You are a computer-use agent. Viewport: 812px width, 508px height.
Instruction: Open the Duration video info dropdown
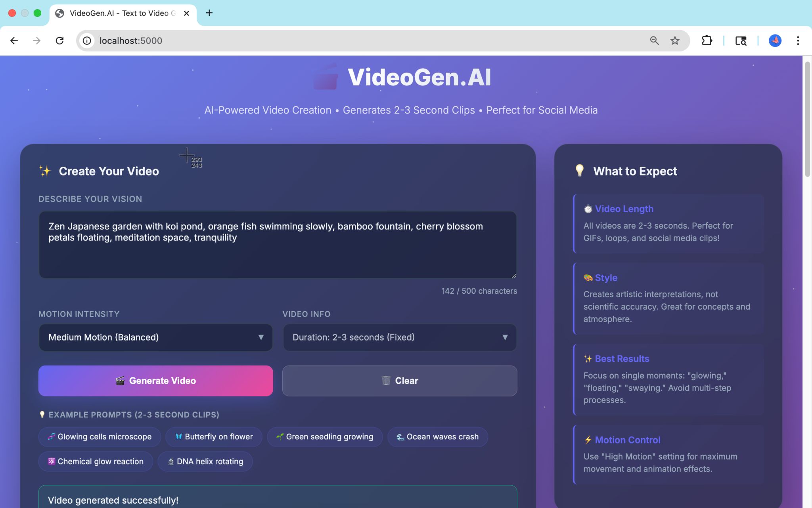[x=399, y=337]
